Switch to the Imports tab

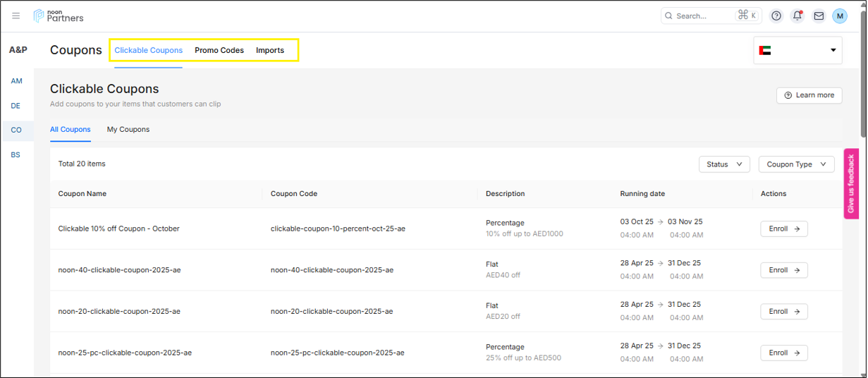[x=270, y=50]
